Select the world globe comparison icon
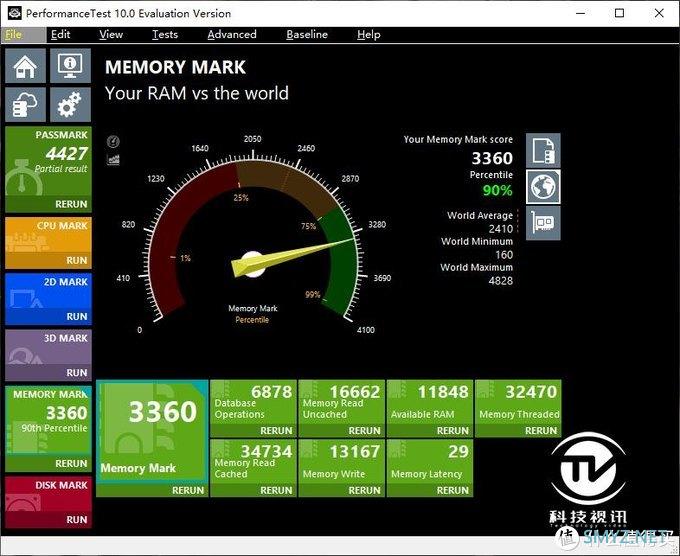Image resolution: width=680 pixels, height=556 pixels. [543, 187]
